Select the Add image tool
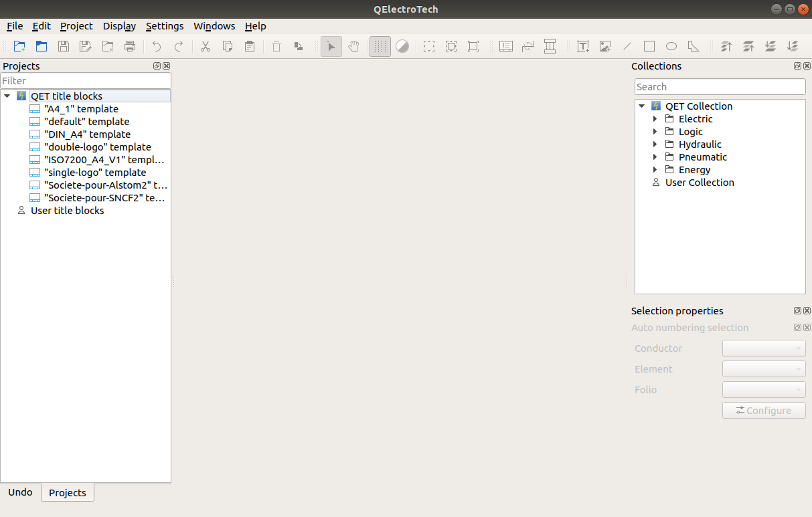 pos(605,46)
